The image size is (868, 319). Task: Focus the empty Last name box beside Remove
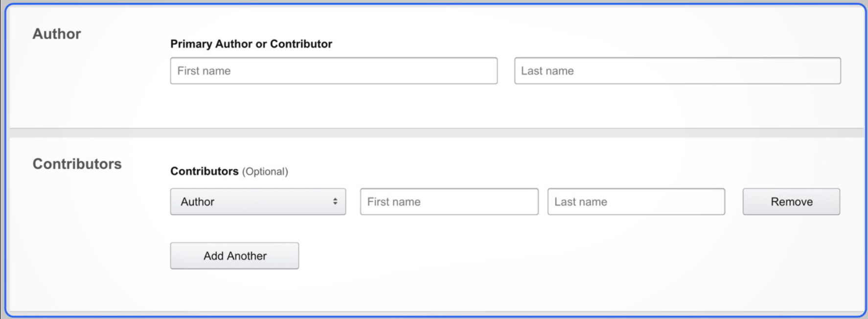coord(636,201)
